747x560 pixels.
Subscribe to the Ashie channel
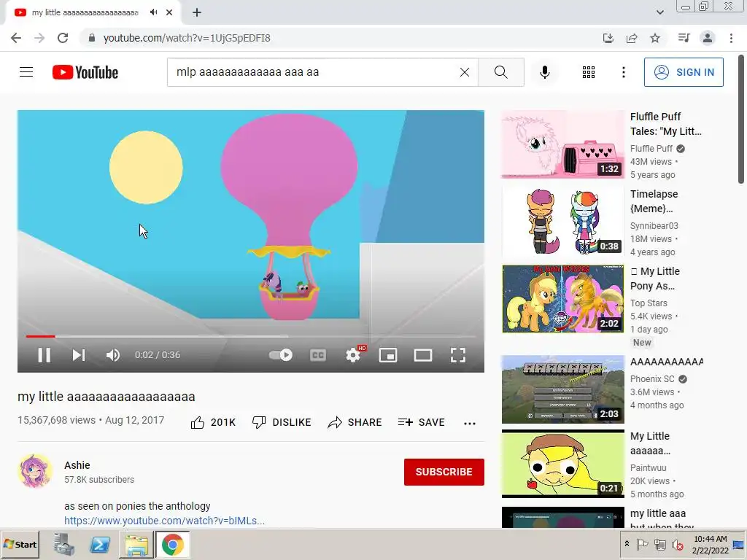point(444,472)
